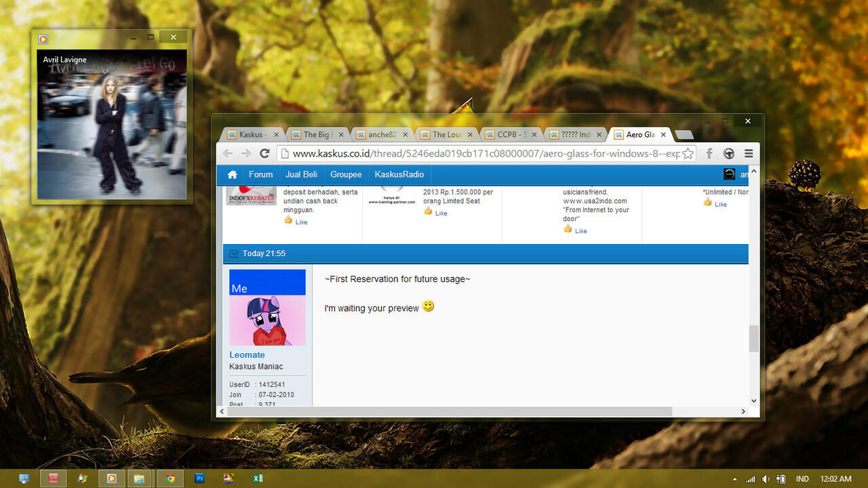Open the Chrome hamburger menu
The image size is (868, 488).
tap(749, 154)
